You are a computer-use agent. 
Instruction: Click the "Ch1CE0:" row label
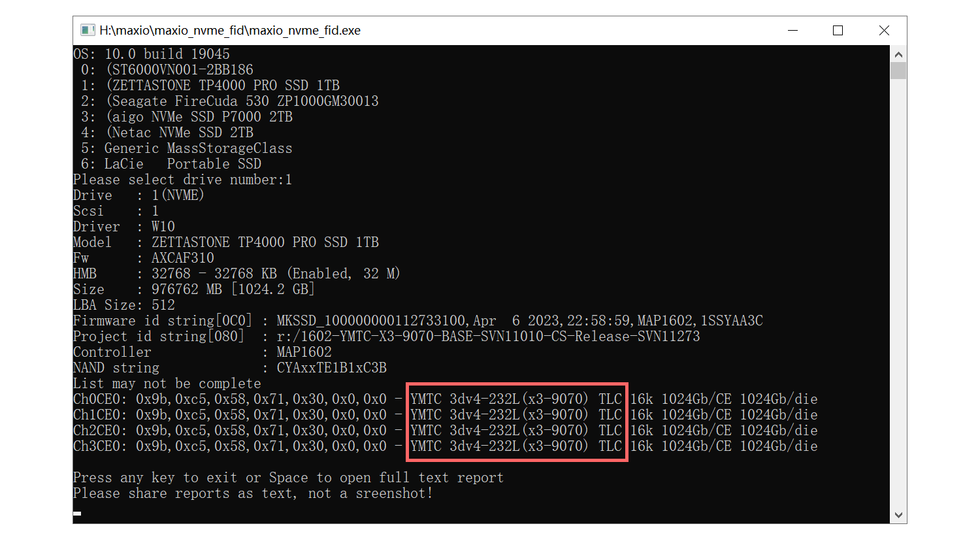(101, 415)
